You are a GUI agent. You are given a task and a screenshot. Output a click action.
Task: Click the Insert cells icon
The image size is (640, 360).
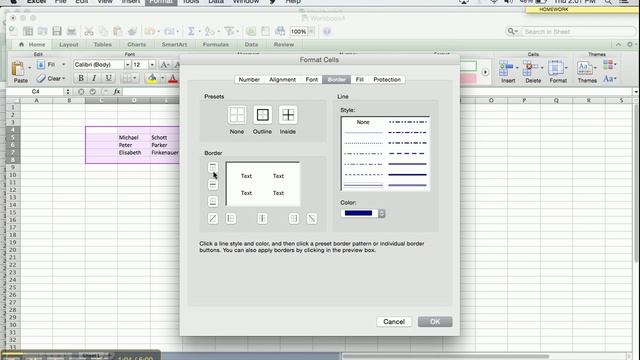coord(506,68)
